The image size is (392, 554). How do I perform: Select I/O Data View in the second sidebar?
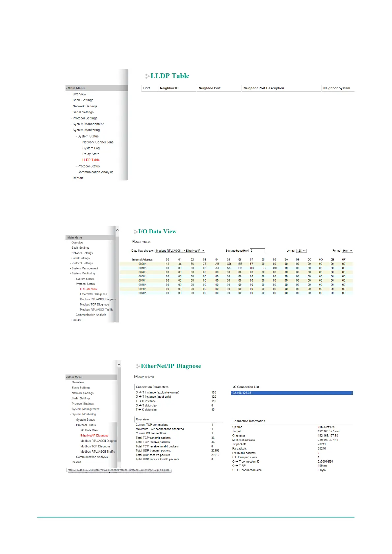(x=89, y=289)
